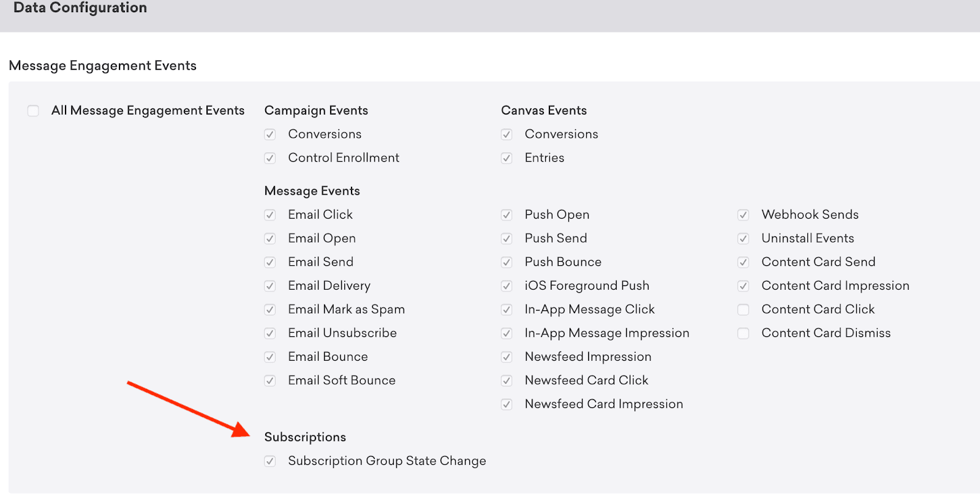Uncheck the Push Open checkbox
Screen dimensions: 980x501
pos(507,215)
